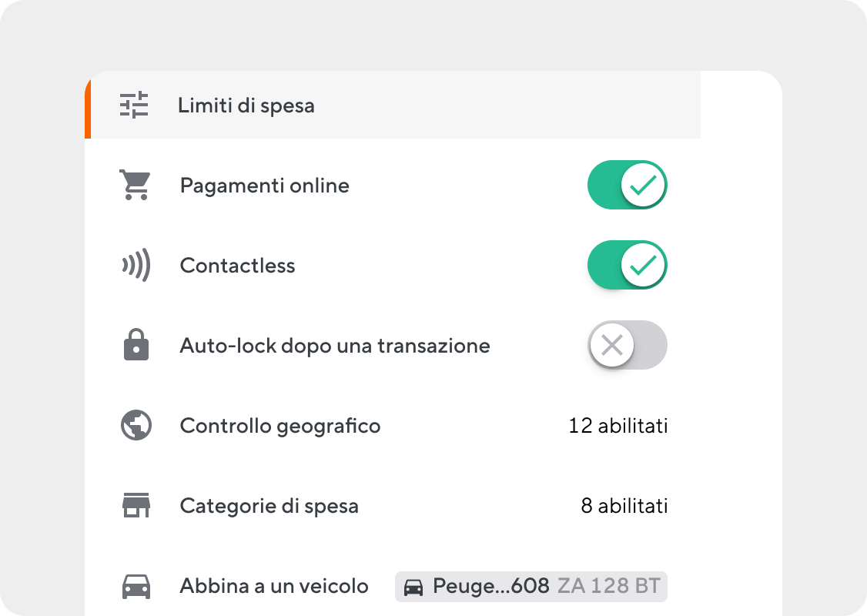The width and height of the screenshot is (867, 616).
Task: Select the globe icon for Controllo geografico
Action: (134, 426)
